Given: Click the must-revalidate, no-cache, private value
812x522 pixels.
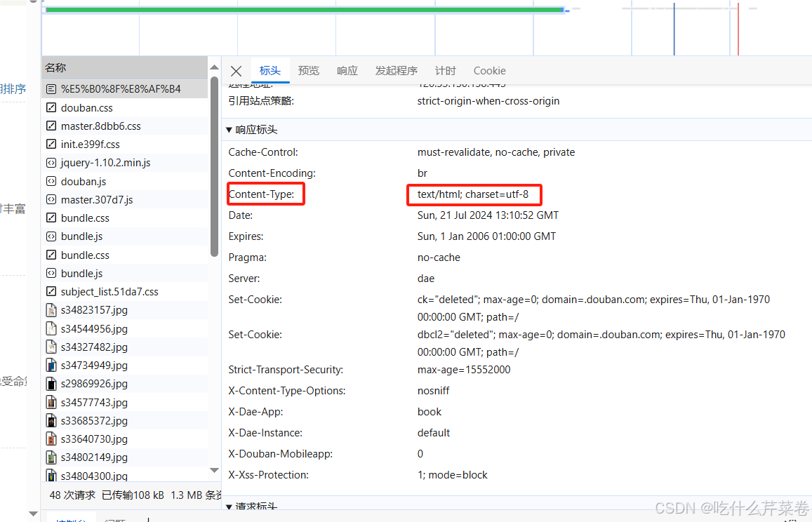Looking at the screenshot, I should 496,152.
